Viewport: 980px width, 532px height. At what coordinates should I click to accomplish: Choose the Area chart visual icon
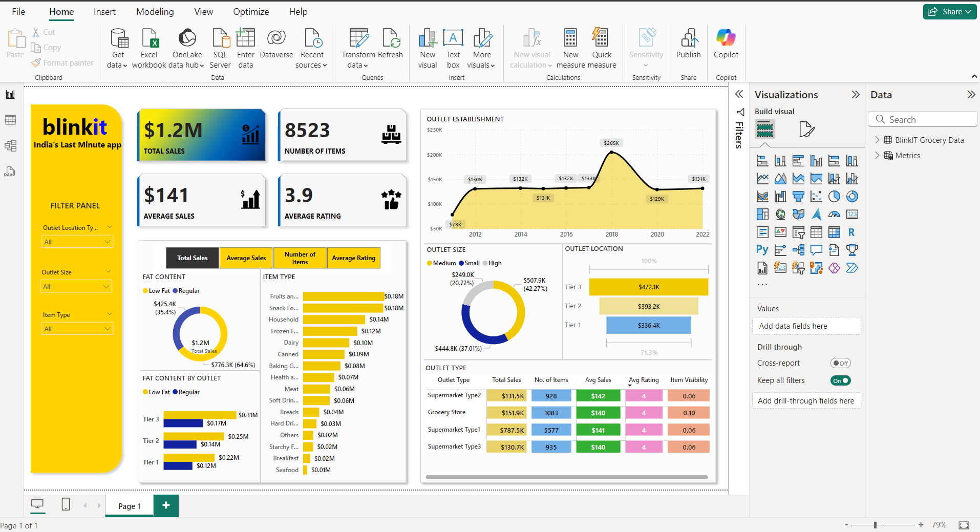[780, 179]
